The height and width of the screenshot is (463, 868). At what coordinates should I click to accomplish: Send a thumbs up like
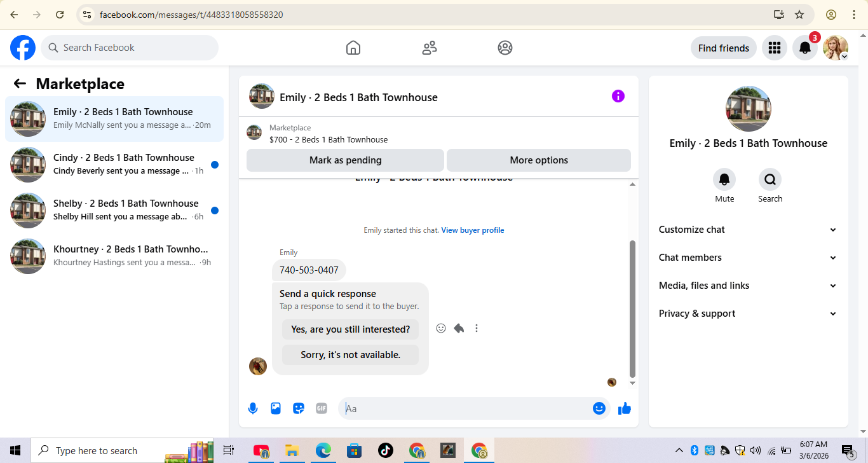click(x=625, y=408)
